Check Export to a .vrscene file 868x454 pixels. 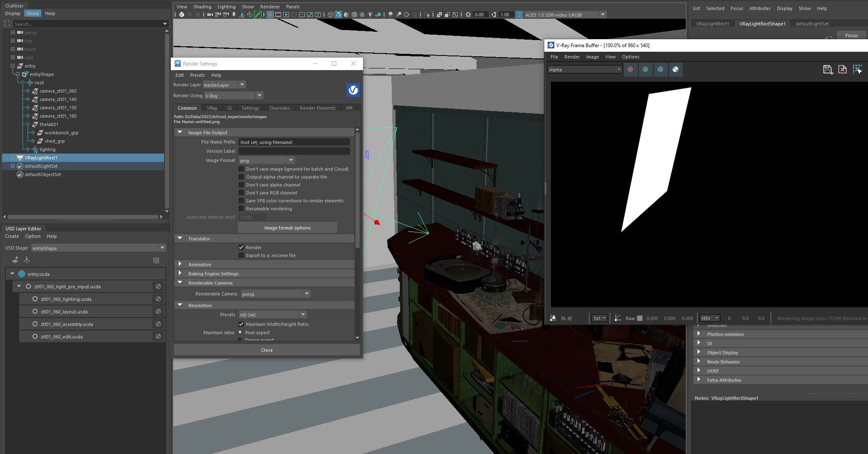click(241, 255)
